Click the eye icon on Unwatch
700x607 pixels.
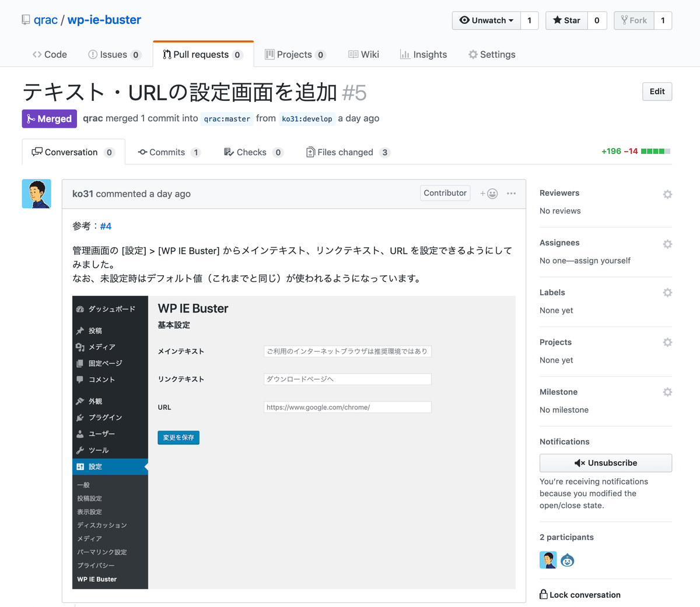click(464, 20)
